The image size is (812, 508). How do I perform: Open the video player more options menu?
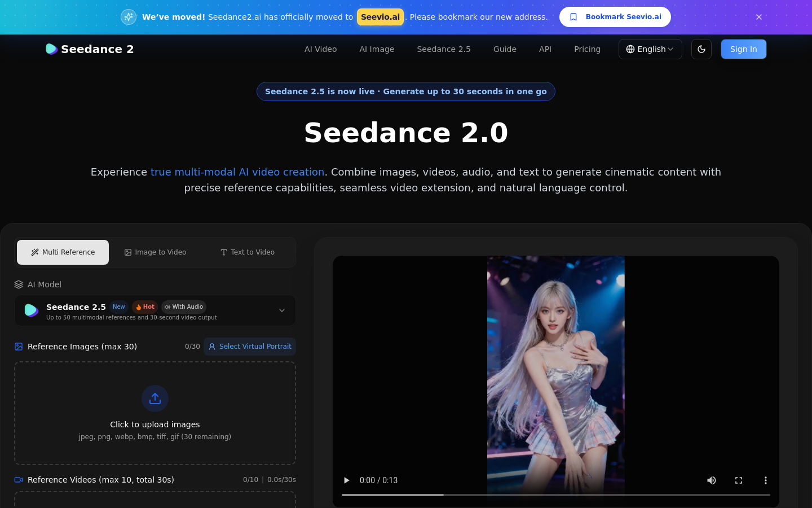coord(766,480)
